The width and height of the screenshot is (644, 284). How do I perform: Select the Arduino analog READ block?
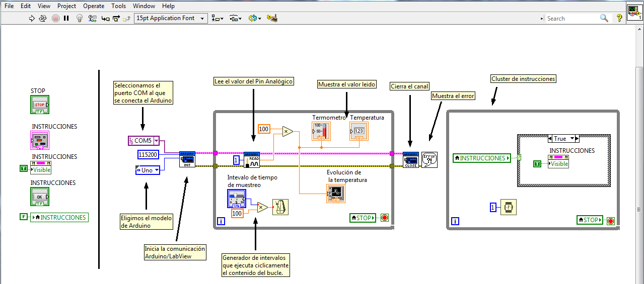coord(252,160)
